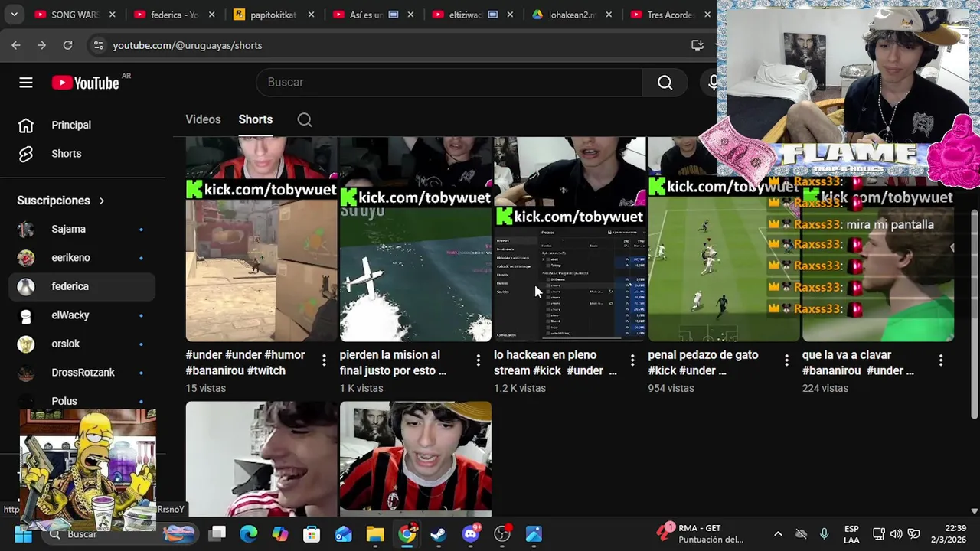Open Microsoft Store from taskbar
980x551 pixels.
(x=312, y=534)
